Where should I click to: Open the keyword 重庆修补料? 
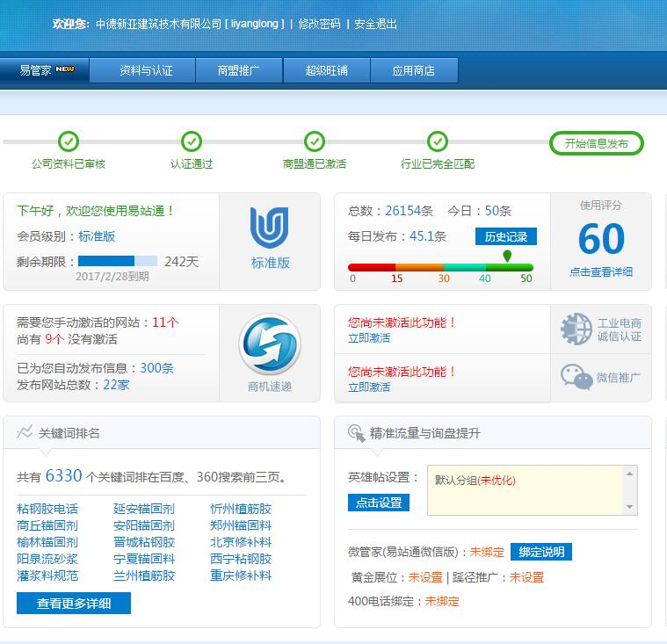click(241, 575)
